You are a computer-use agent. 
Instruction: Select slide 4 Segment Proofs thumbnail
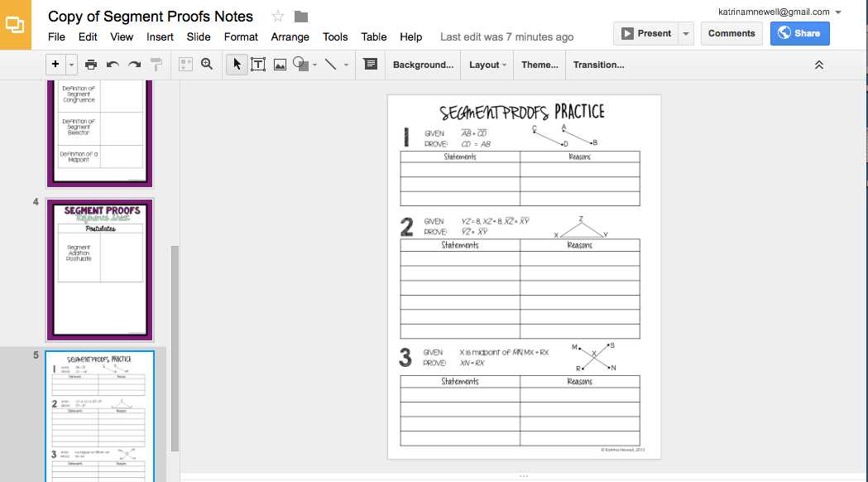pyautogui.click(x=99, y=270)
